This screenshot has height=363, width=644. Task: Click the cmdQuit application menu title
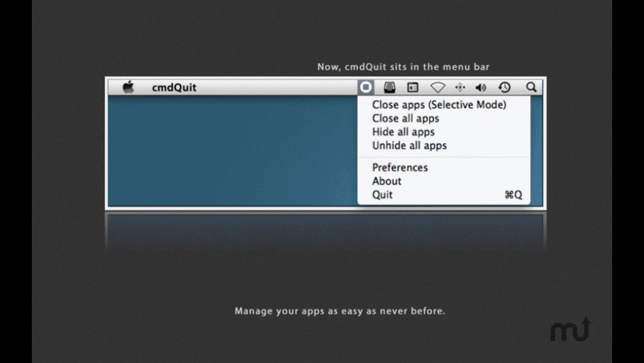click(174, 87)
